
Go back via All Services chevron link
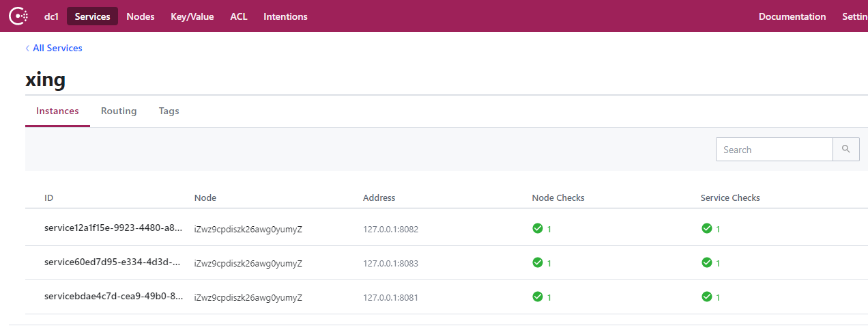(x=54, y=48)
